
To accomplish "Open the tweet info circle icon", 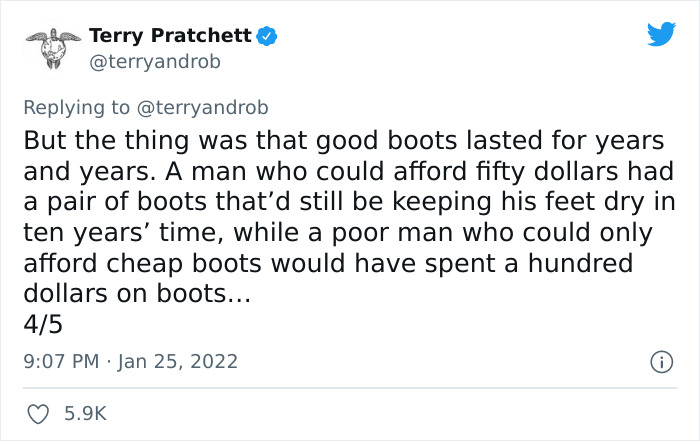I will tap(660, 361).
